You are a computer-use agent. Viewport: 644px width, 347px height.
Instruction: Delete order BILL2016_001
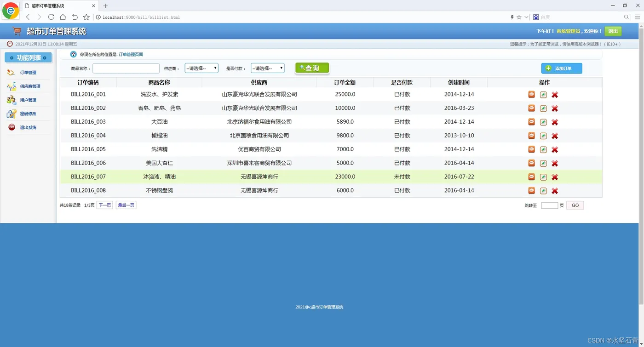[x=555, y=95]
